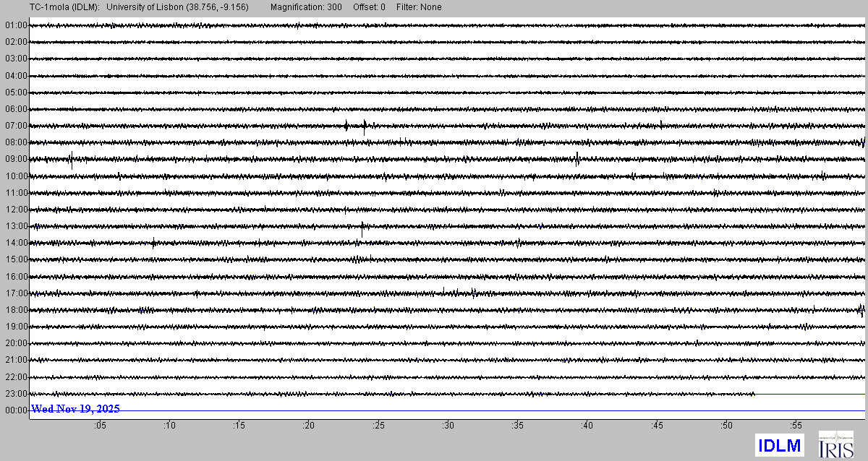Click where the 23:00 trace data ends

(x=754, y=394)
